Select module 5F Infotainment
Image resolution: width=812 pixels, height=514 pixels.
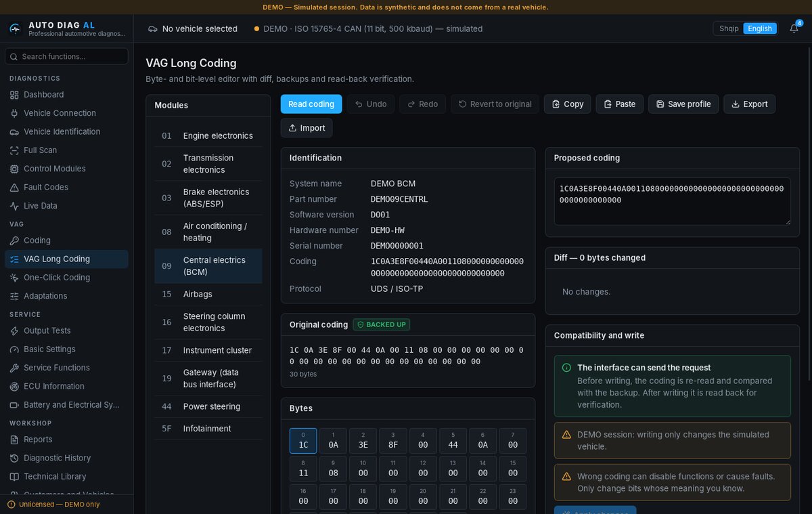point(208,429)
